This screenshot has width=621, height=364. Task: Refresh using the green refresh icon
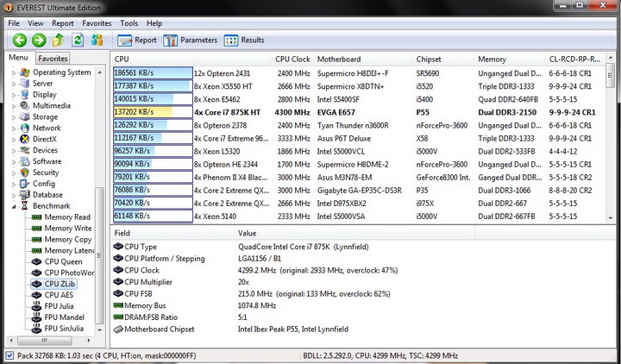[78, 40]
